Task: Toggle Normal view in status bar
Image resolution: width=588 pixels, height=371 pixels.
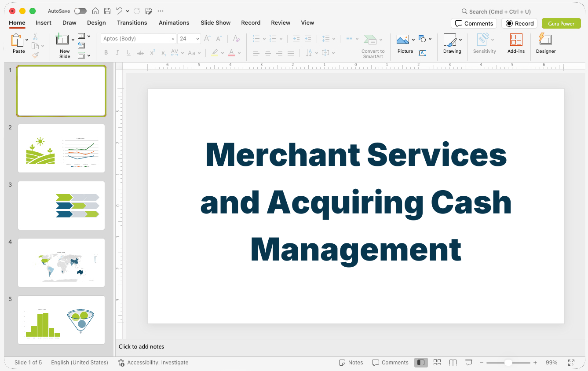Action: [x=421, y=362]
